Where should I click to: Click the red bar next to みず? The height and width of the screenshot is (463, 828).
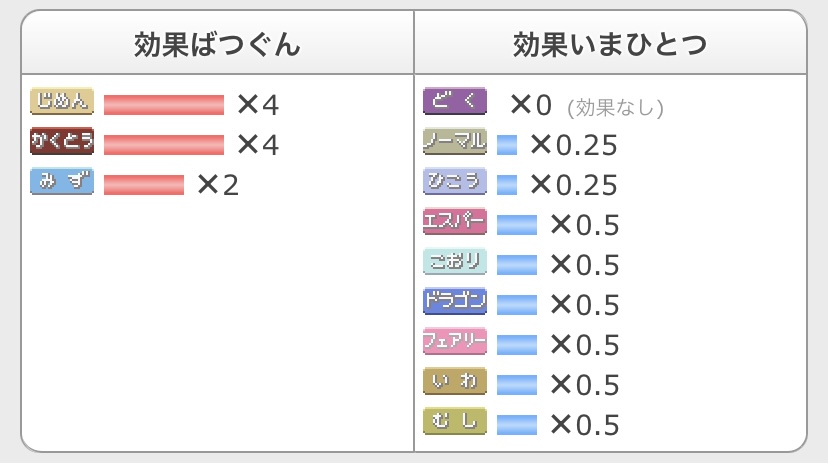[x=144, y=185]
